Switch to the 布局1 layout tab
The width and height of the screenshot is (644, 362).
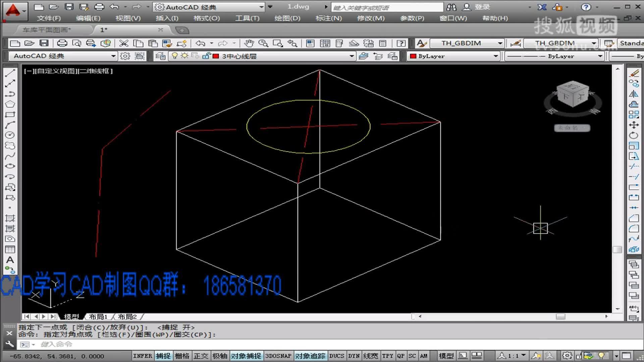tap(98, 316)
